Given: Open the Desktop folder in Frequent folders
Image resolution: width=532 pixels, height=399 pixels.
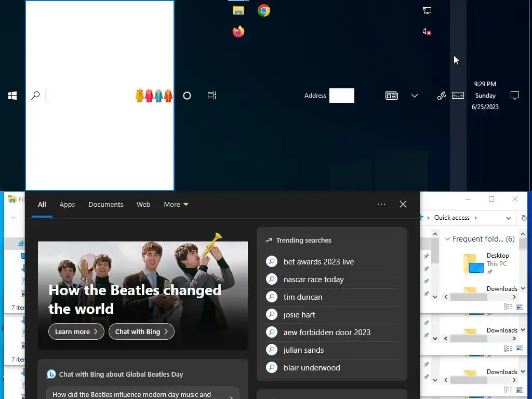Looking at the screenshot, I should pyautogui.click(x=486, y=263).
